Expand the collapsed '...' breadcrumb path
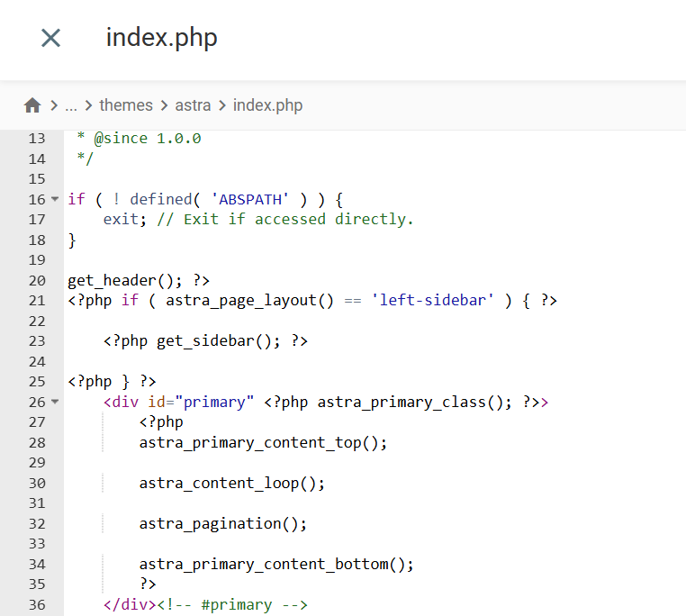Viewport: 686px width, 616px height. click(x=71, y=105)
